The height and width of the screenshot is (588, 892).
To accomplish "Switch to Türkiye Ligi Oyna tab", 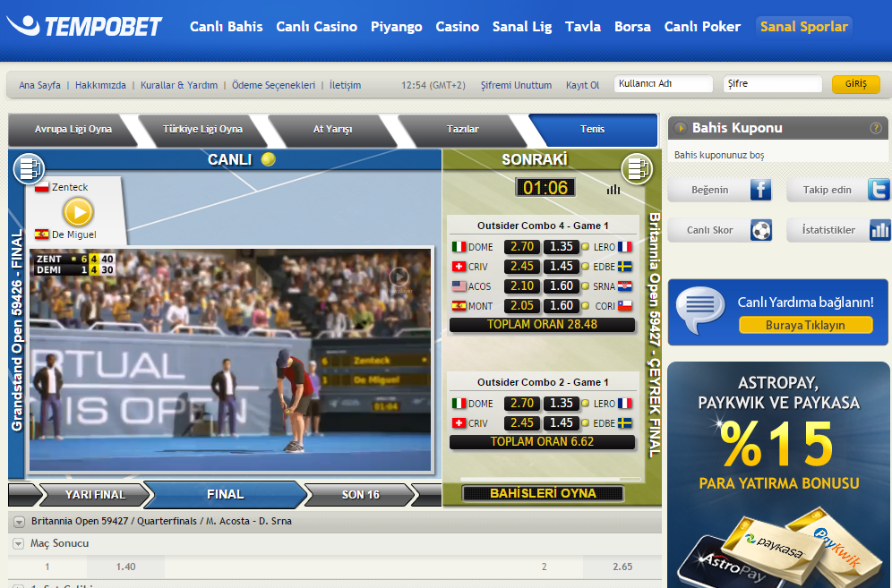I will (202, 129).
